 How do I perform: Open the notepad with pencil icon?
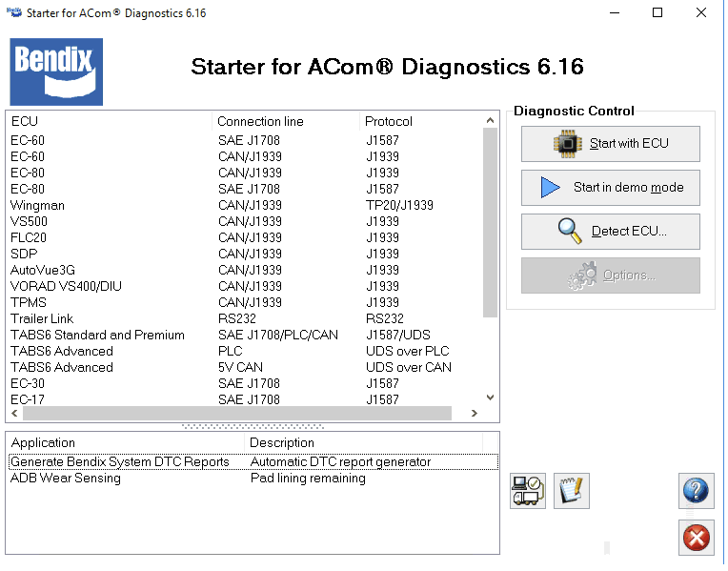(571, 491)
